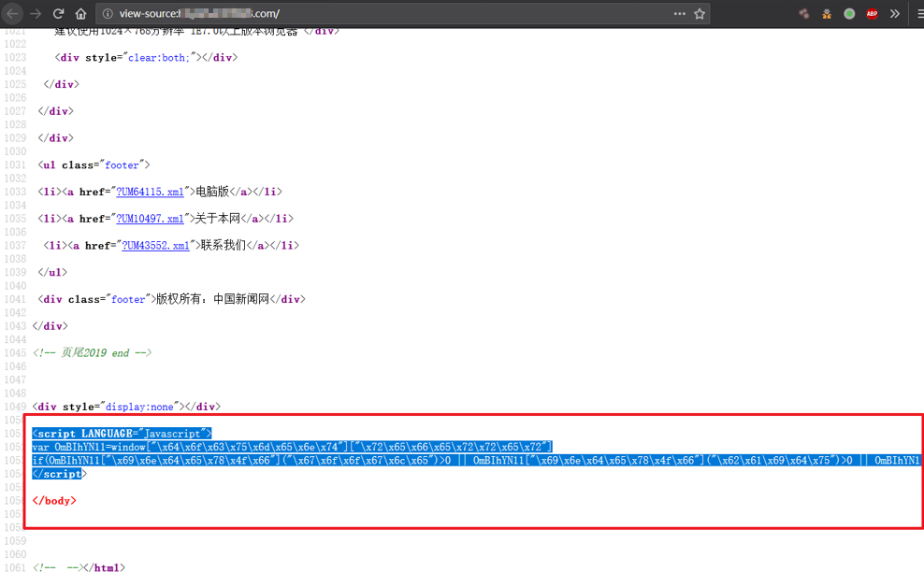Open the ?UM10497.xml link
This screenshot has width=924, height=572.
(x=150, y=219)
